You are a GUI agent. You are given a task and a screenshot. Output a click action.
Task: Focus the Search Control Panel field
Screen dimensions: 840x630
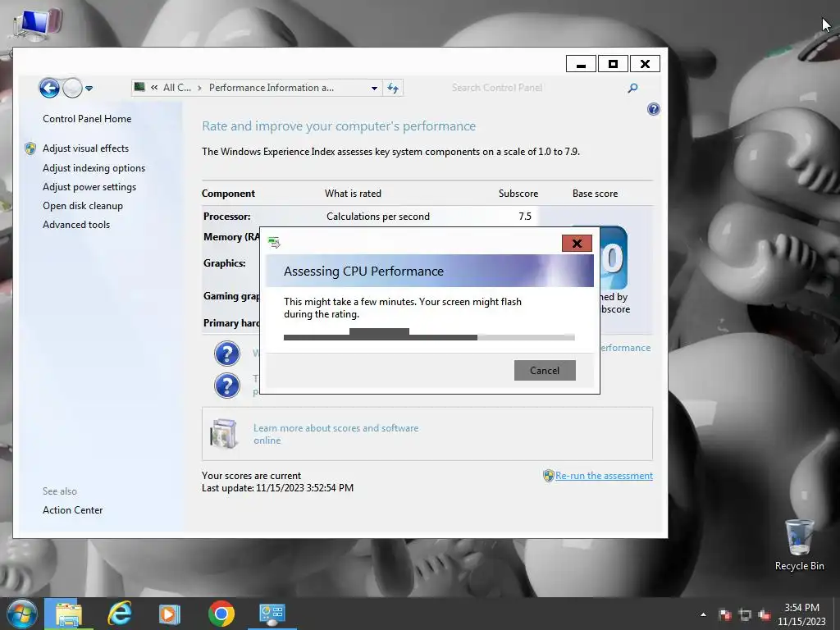(x=536, y=88)
